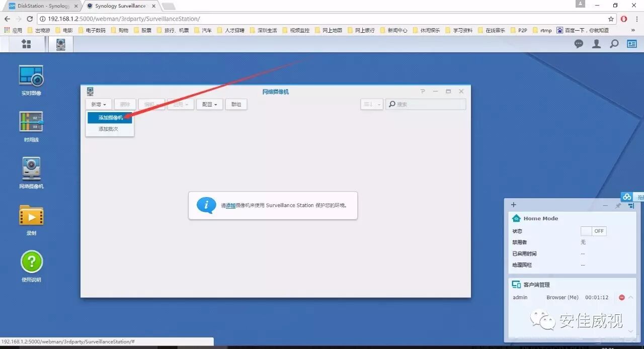Screen dimensions: 644x349
Task: Select the IP camera taskbar icon
Action: [x=61, y=44]
